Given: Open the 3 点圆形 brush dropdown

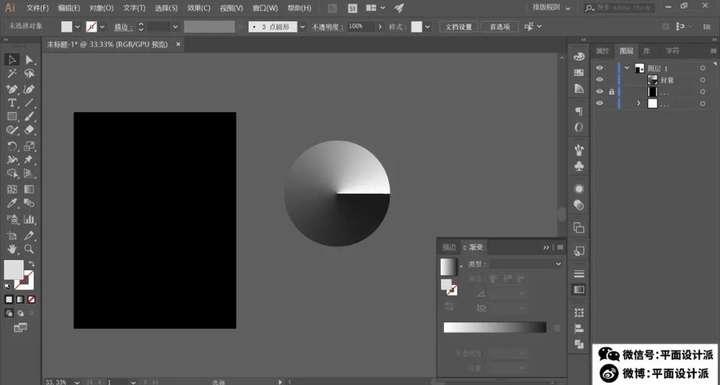Looking at the screenshot, I should 302,27.
